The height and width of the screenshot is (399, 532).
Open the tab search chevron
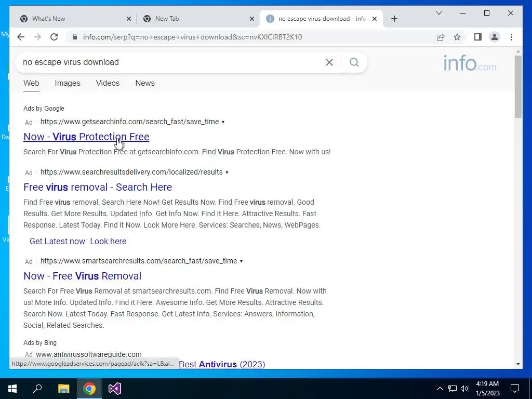pos(438,13)
